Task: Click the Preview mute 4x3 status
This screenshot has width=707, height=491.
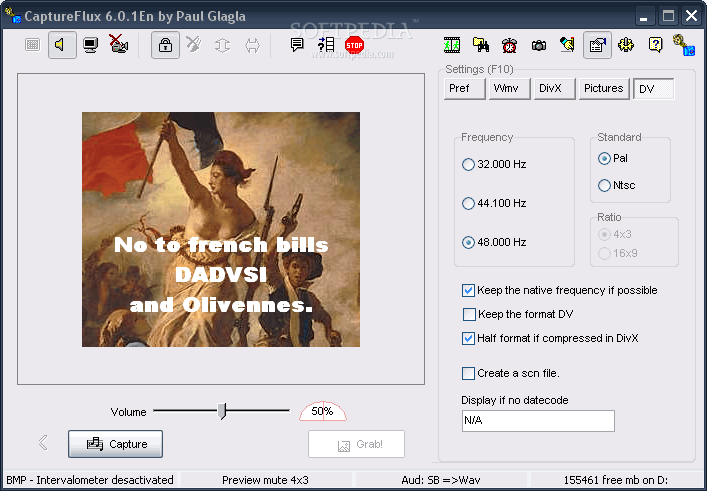Action: [266, 480]
